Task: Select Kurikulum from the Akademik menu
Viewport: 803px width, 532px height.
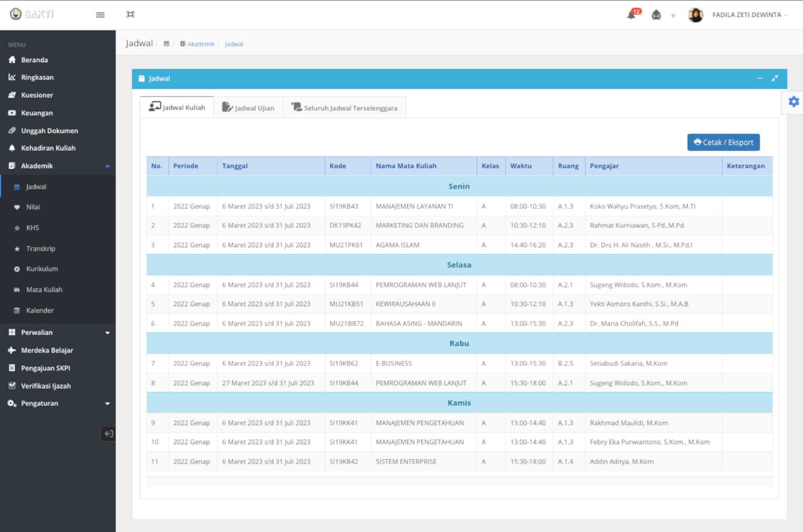Action: [42, 269]
